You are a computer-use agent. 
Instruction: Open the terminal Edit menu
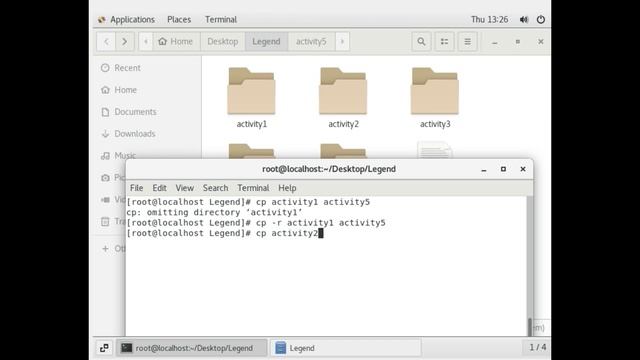[x=159, y=188]
